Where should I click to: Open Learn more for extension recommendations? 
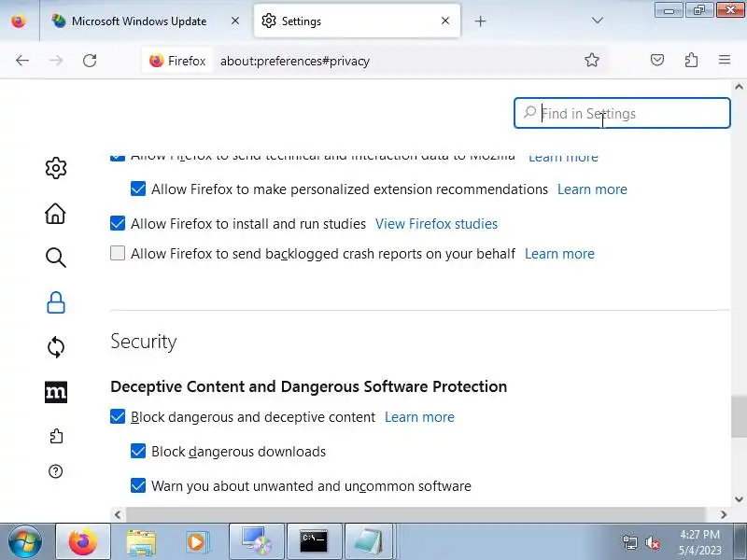pyautogui.click(x=592, y=189)
